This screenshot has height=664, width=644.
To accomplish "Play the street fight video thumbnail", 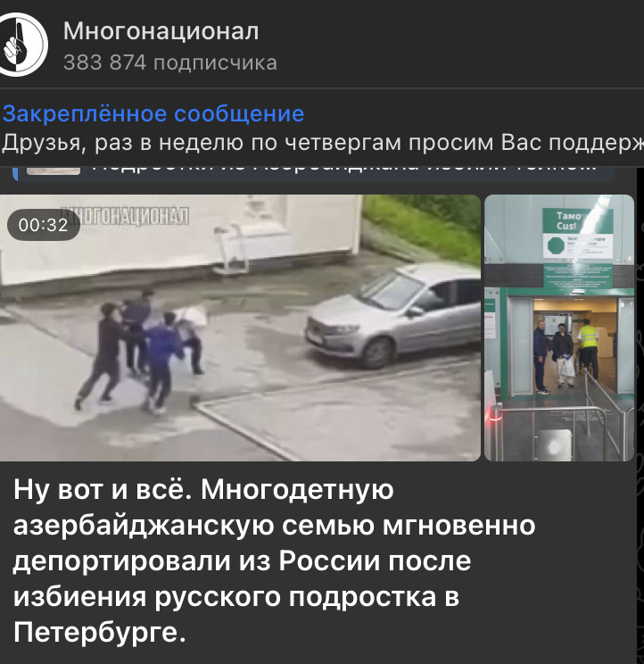I will tap(240, 328).
